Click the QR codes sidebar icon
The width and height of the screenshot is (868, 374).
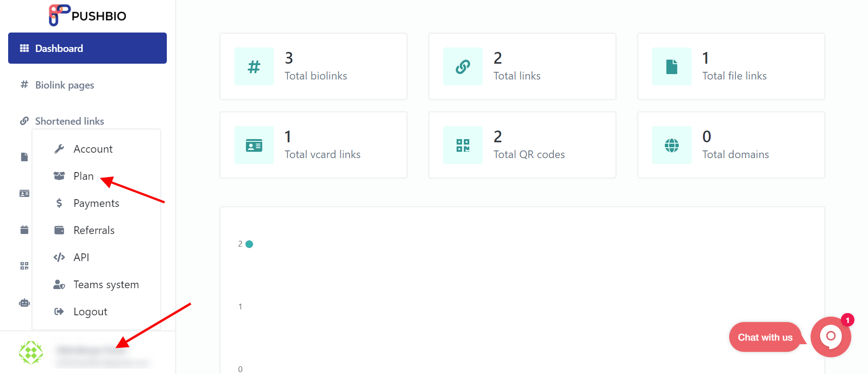coord(24,266)
